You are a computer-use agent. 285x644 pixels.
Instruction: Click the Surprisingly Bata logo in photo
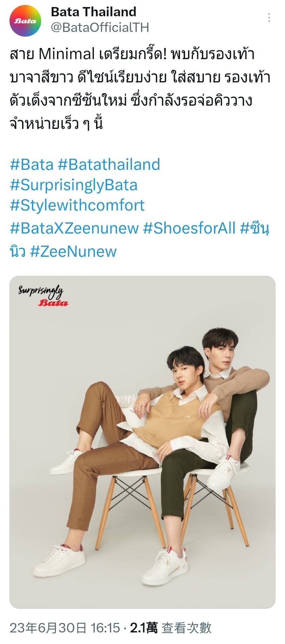[x=43, y=296]
